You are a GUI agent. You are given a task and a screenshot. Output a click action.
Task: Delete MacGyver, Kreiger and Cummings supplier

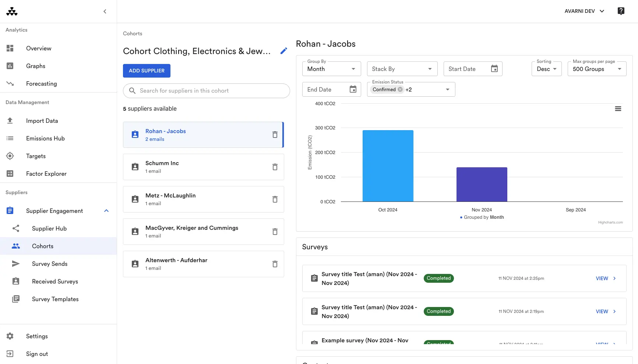pyautogui.click(x=275, y=232)
